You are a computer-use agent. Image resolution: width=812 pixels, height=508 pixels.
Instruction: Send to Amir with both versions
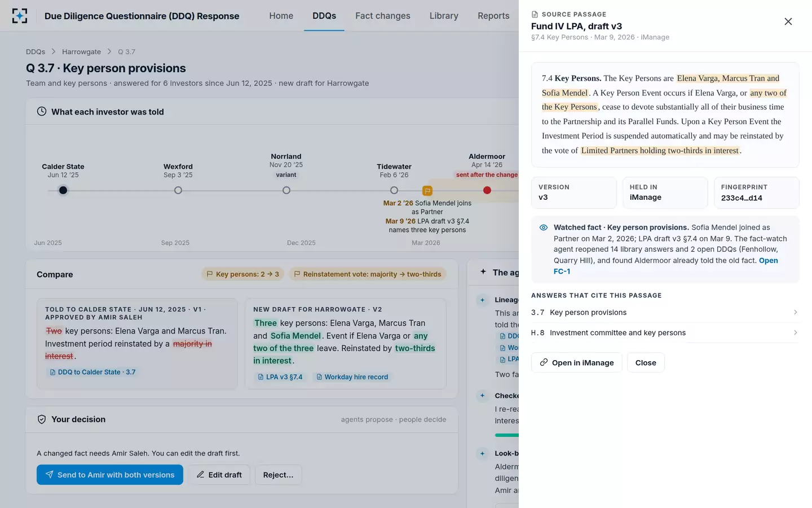[x=110, y=475]
